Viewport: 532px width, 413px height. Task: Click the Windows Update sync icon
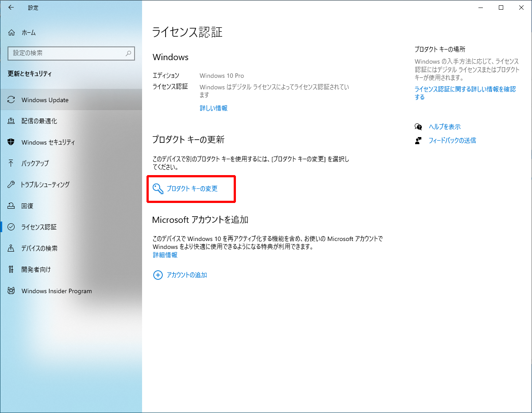(12, 100)
